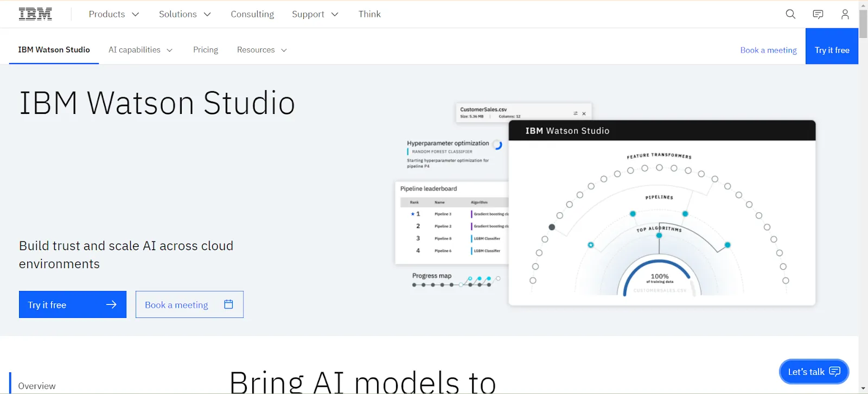Open the user profile icon
The image size is (868, 394).
coord(845,14)
